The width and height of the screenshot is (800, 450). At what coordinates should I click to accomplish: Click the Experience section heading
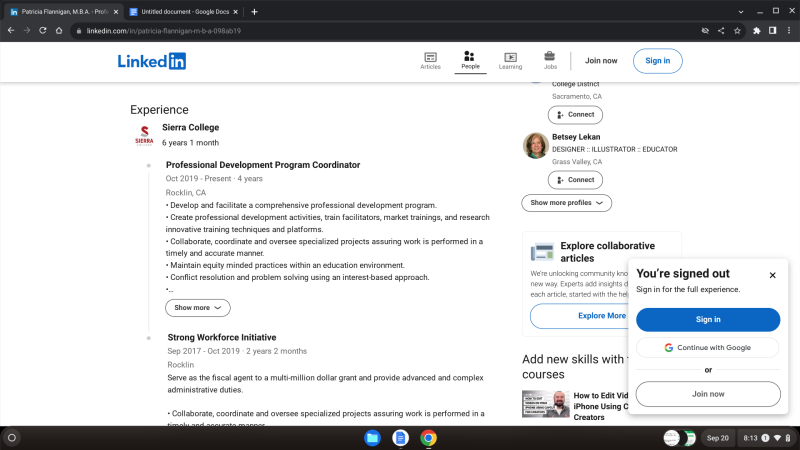coord(159,110)
